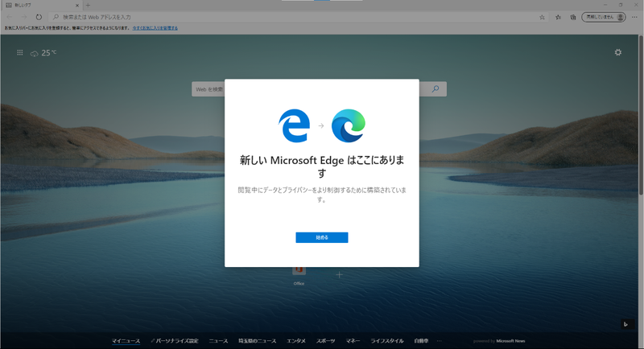Select the エンタメ feed tab
This screenshot has width=644, height=349.
(296, 341)
